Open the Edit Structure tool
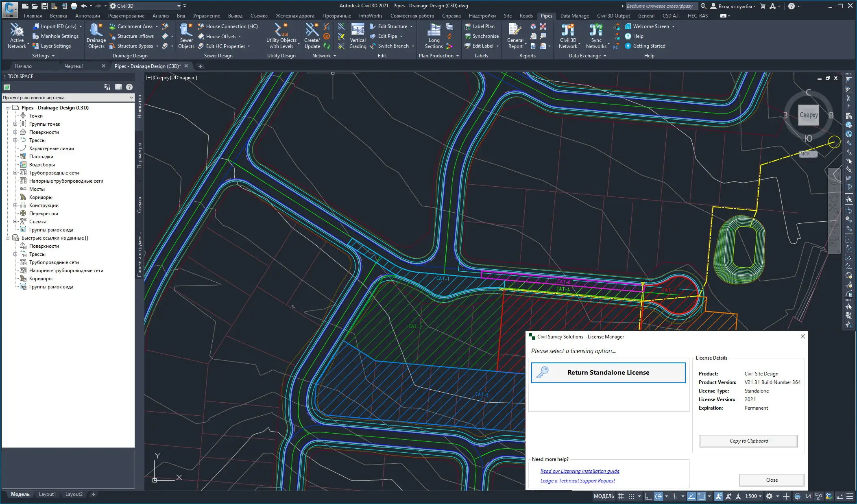The height and width of the screenshot is (504, 857). point(390,26)
